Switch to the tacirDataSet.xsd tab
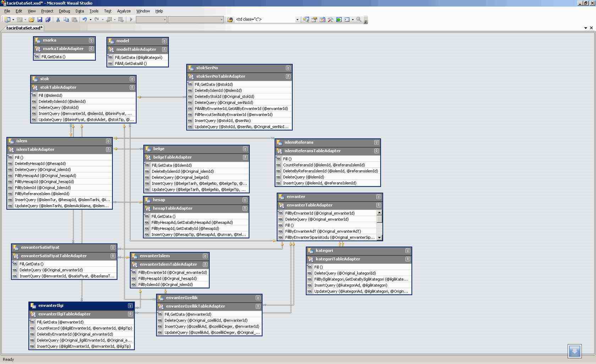Screen dimensions: 596x364 pos(24,28)
